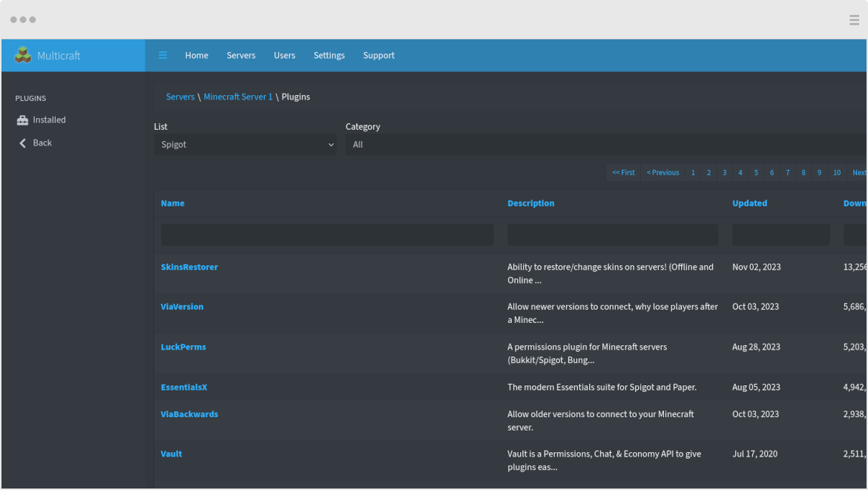Go to page 8
This screenshot has width=868, height=490.
tap(803, 173)
